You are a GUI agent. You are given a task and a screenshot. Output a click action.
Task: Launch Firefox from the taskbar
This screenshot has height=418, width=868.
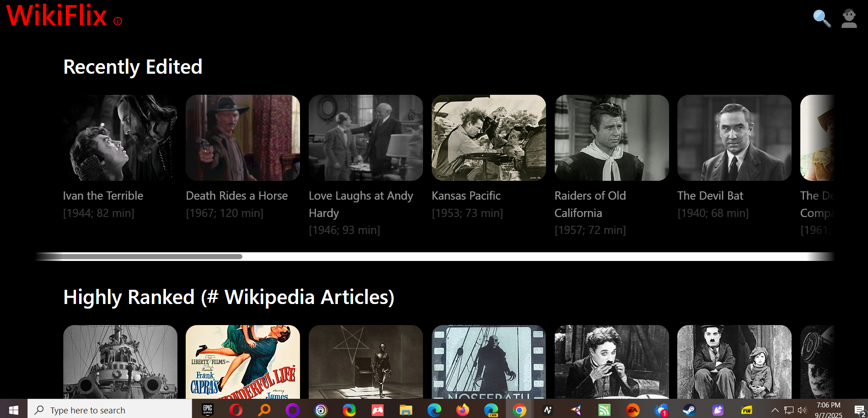[x=463, y=410]
